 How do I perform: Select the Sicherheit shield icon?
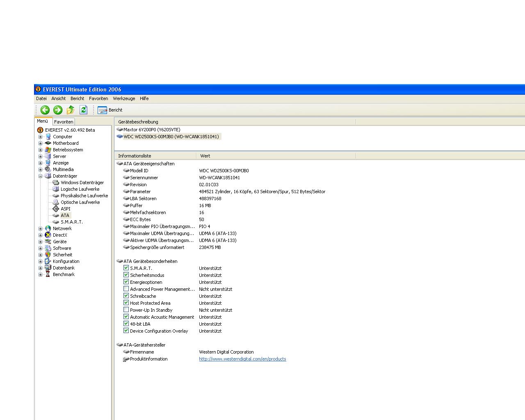(48, 255)
